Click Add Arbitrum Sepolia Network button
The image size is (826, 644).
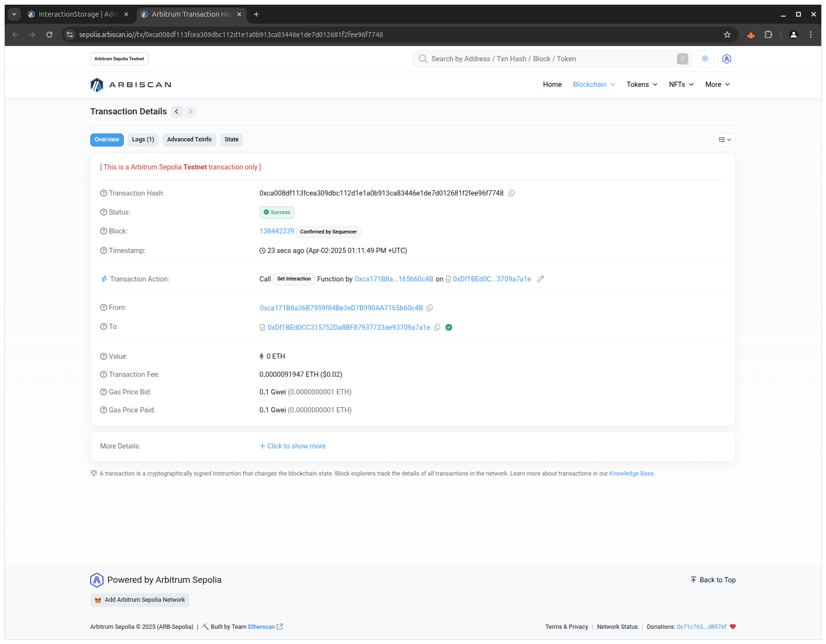(140, 600)
